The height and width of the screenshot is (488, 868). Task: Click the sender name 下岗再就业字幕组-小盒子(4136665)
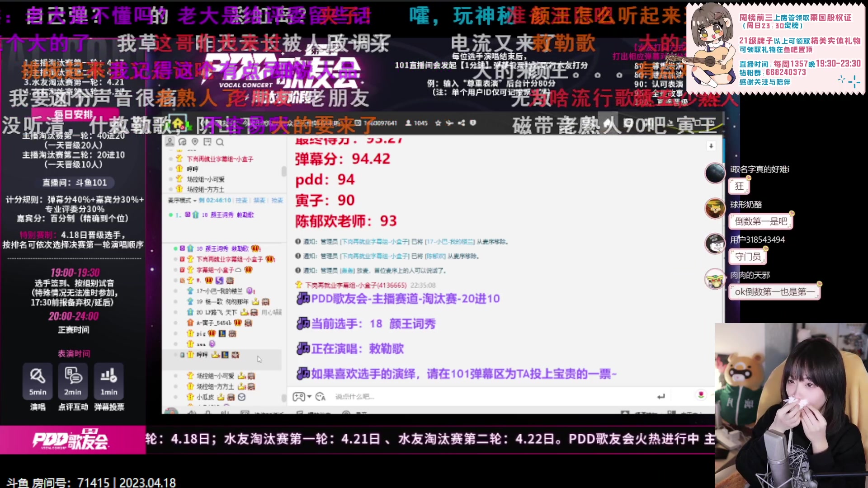coord(355,285)
